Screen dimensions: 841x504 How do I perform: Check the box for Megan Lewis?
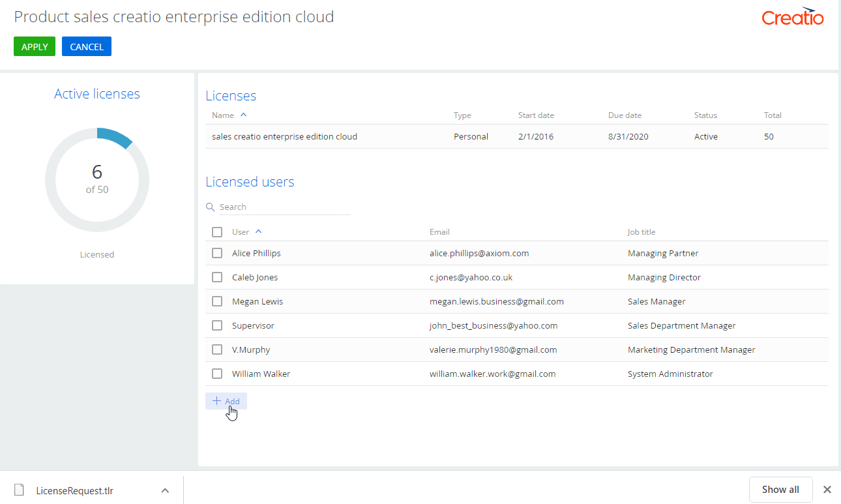pyautogui.click(x=217, y=301)
